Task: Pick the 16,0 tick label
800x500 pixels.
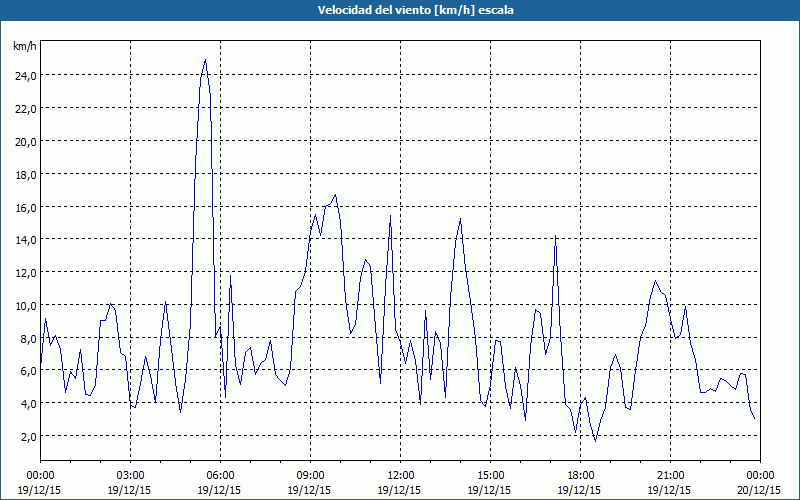Action: [26, 208]
